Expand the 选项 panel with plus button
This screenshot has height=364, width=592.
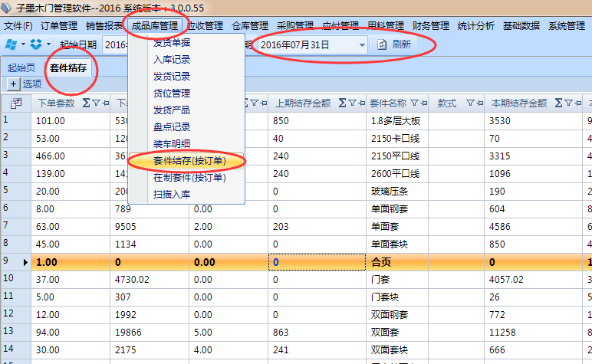coord(13,84)
